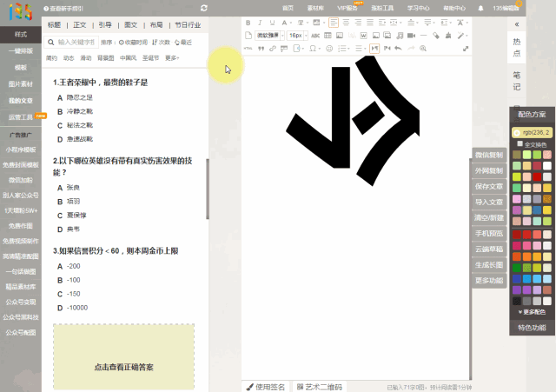Expand the 更多 filter list
Viewport: 556px width, 392px height.
[x=172, y=58]
